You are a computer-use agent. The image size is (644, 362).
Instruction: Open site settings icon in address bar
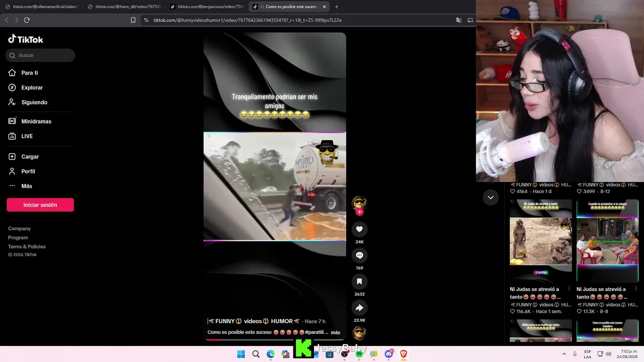(x=146, y=20)
